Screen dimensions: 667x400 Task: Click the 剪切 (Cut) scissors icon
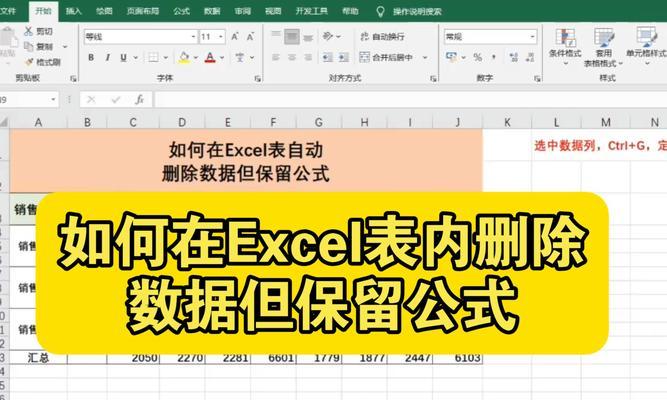click(x=29, y=31)
